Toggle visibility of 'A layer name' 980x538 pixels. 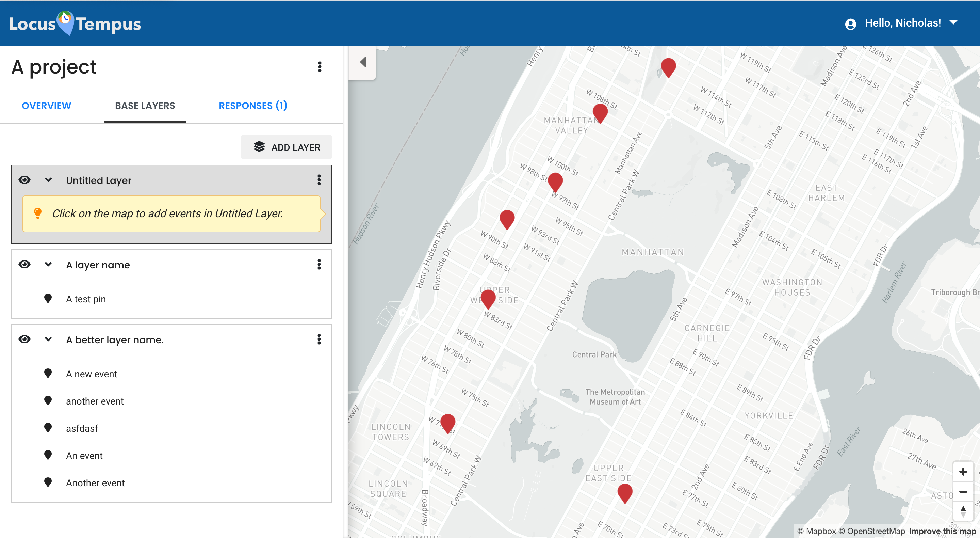pyautogui.click(x=25, y=264)
